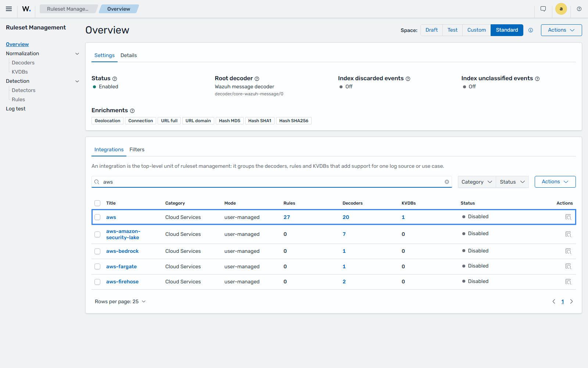This screenshot has height=368, width=588.
Task: Show the Status help tooltip icon
Action: coord(115,79)
